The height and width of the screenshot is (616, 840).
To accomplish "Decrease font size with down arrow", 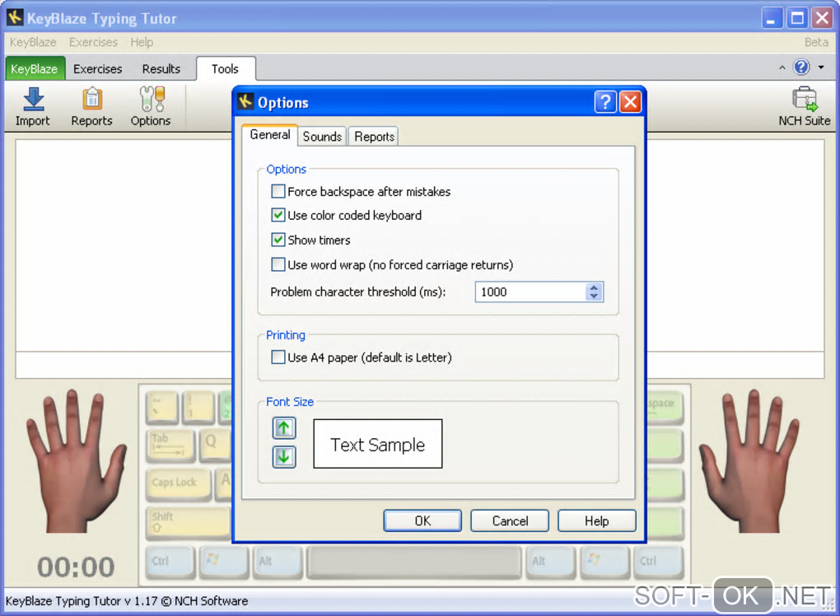I will tap(284, 457).
